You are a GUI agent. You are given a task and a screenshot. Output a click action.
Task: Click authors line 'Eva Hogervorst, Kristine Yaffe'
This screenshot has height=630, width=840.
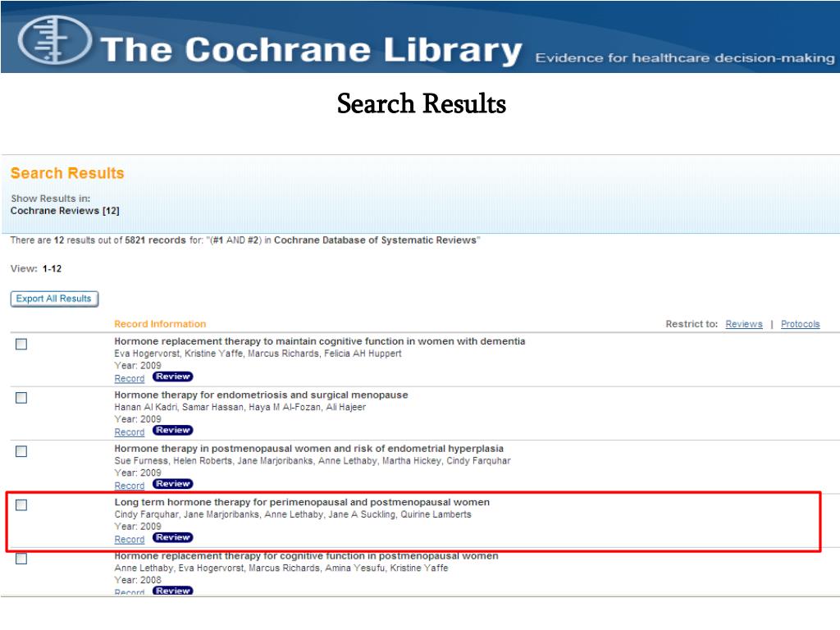258,354
